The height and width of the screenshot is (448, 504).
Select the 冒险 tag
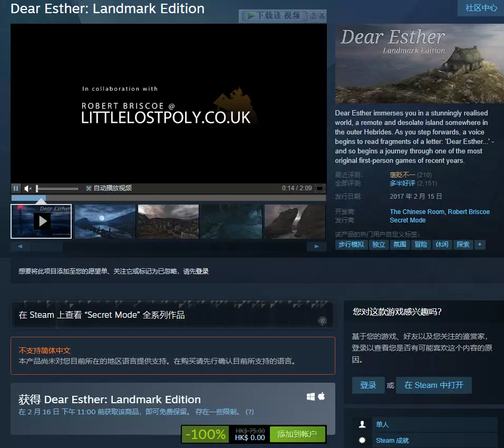pos(421,245)
